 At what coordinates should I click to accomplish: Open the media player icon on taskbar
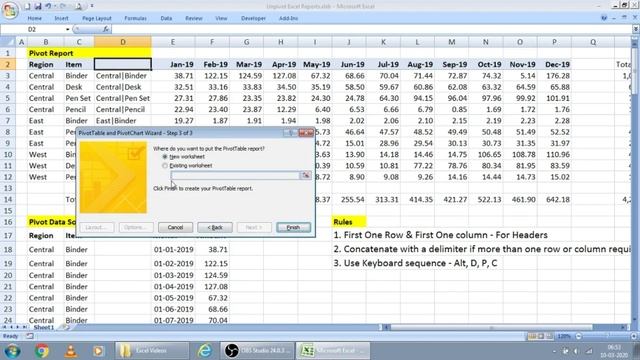pos(98,351)
